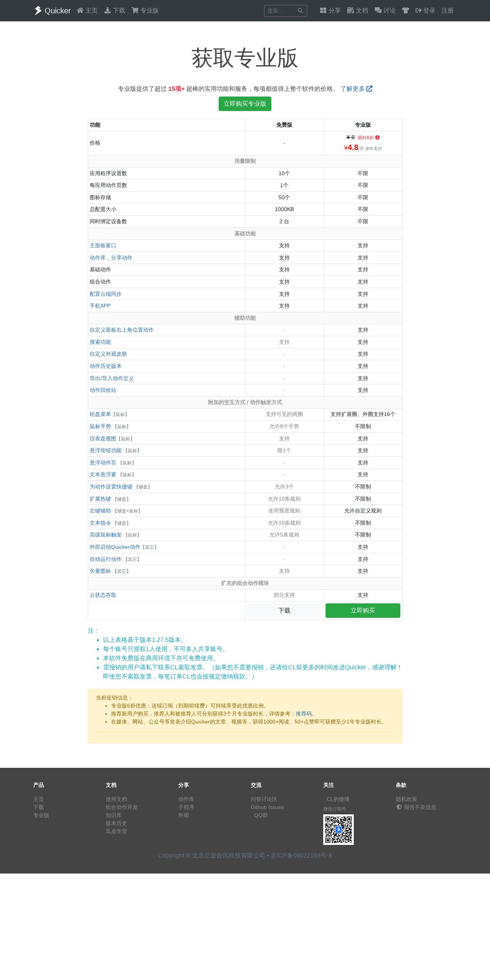
Task: Open the 高级鼠标触发 link
Action: coord(106,535)
